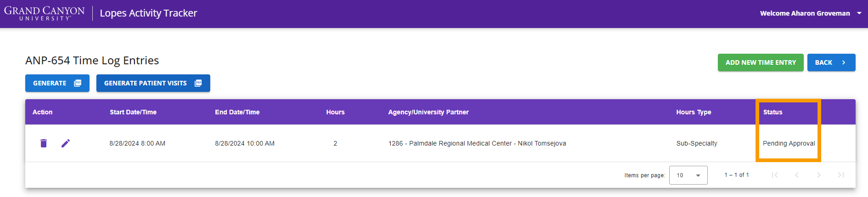Open the Welcome Aharon Groveman user menu
Viewport: 868px width, 197px height.
coord(811,13)
